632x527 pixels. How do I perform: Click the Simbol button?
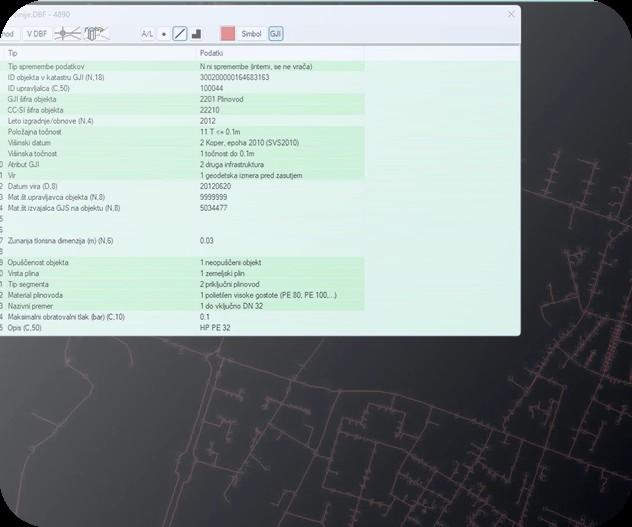pos(252,34)
